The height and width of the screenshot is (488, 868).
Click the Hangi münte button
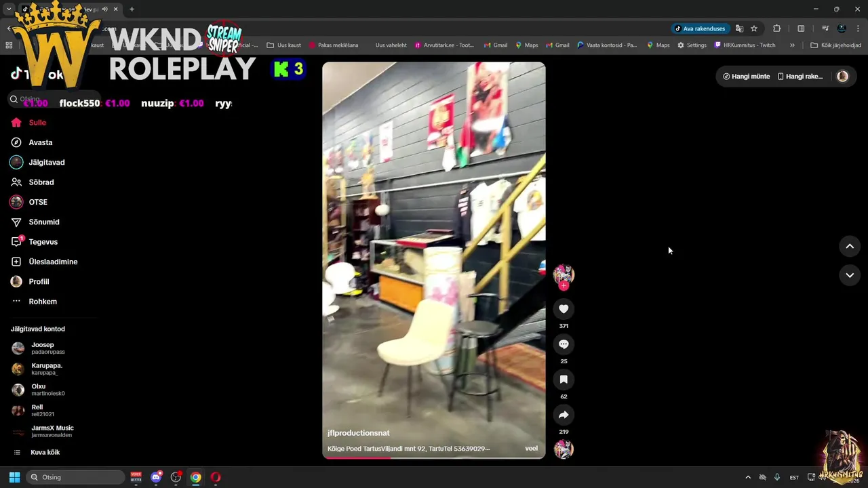pos(746,77)
